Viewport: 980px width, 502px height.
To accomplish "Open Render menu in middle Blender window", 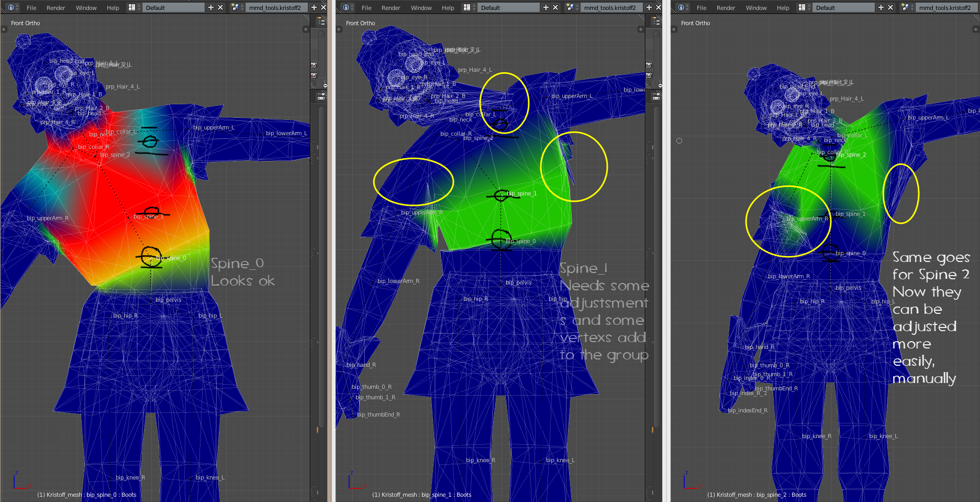I will (391, 8).
